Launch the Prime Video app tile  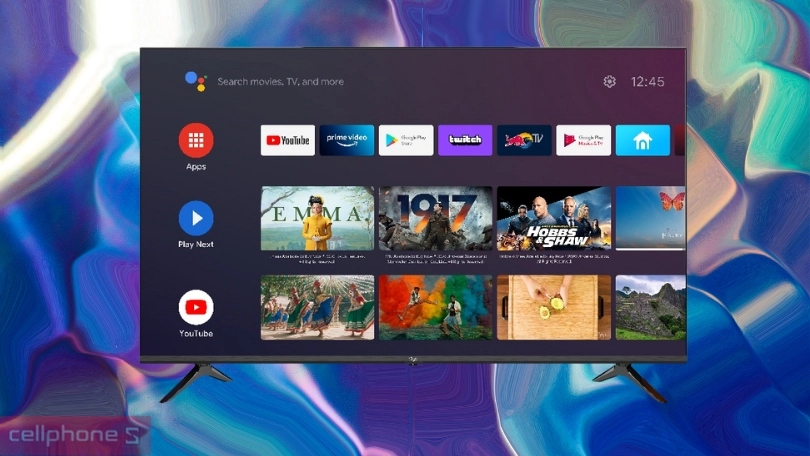coord(347,140)
